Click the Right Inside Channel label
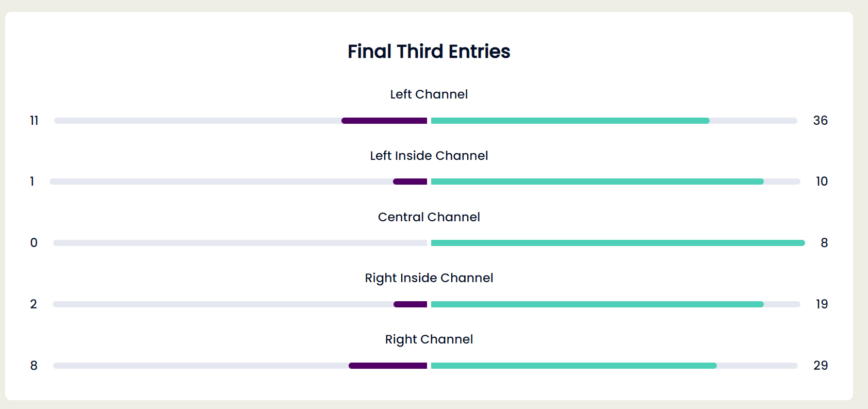 pyautogui.click(x=429, y=278)
